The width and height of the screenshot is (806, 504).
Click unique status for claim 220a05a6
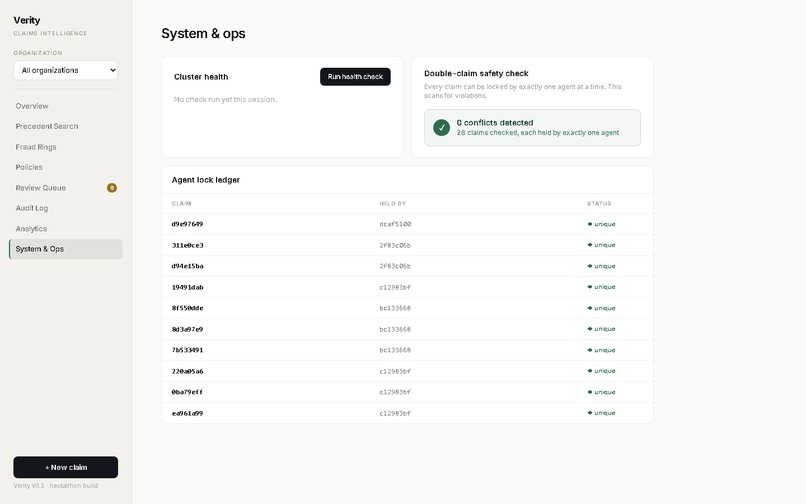coord(601,371)
